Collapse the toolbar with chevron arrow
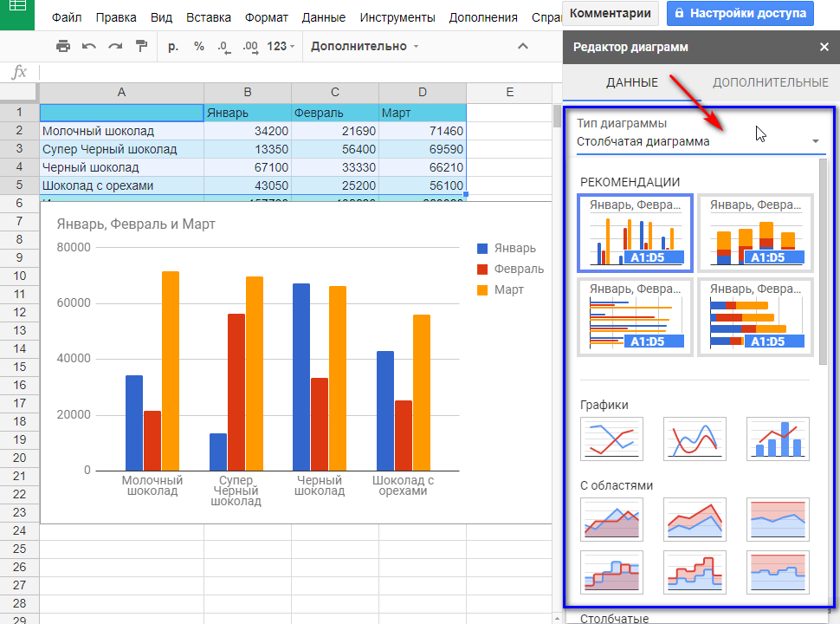840x624 pixels. click(x=522, y=46)
